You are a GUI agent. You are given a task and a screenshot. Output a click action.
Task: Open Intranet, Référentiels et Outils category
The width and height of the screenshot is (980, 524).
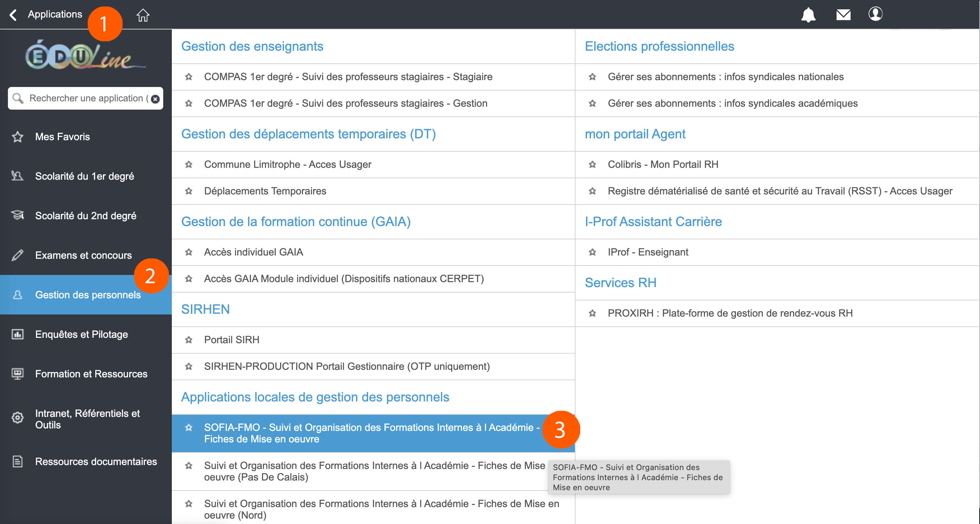[86, 419]
